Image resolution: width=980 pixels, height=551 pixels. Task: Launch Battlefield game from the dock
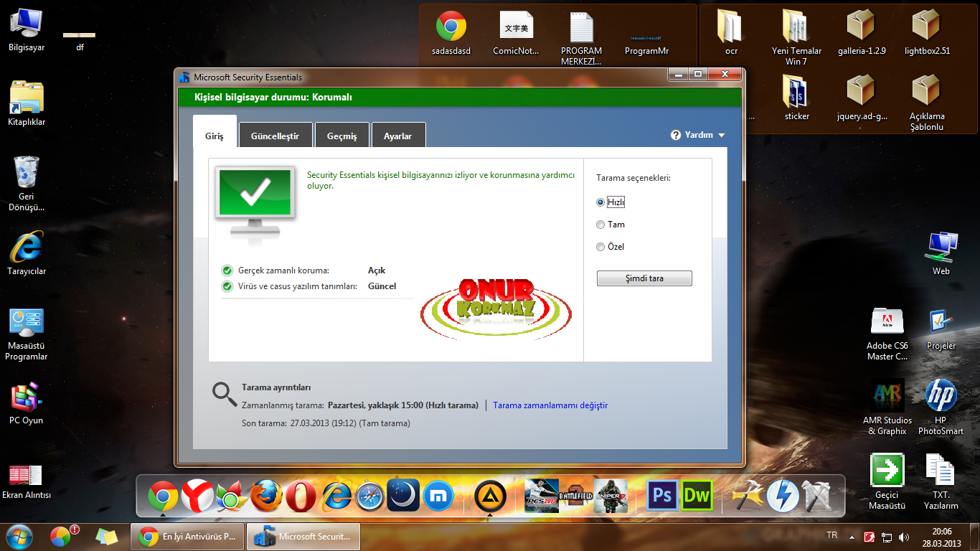tap(576, 496)
